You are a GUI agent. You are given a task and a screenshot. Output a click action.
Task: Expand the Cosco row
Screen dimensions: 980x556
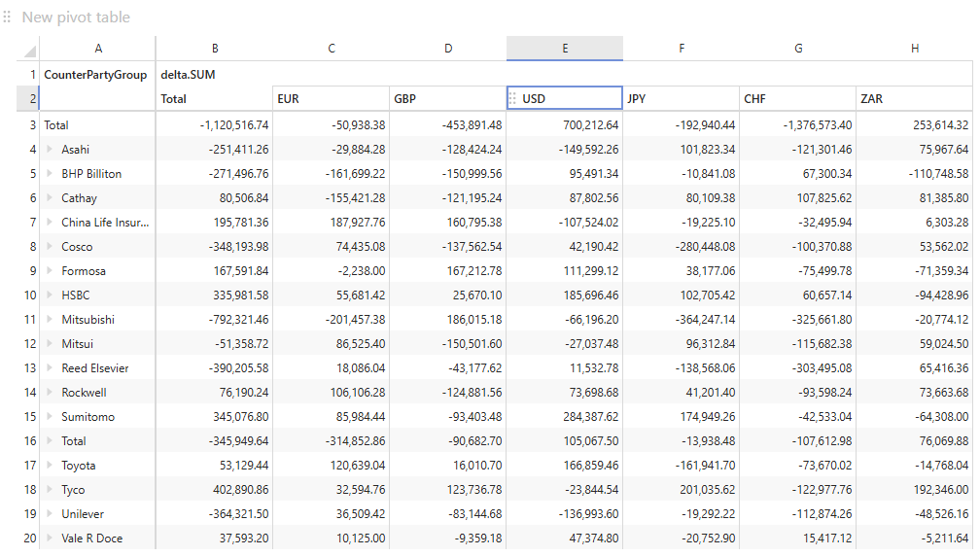(x=50, y=247)
